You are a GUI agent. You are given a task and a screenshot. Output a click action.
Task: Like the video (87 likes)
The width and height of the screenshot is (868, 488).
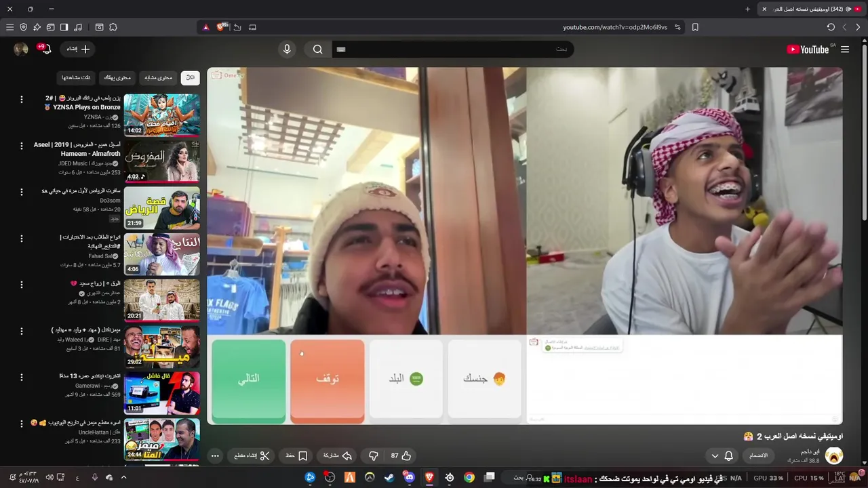[x=401, y=455]
